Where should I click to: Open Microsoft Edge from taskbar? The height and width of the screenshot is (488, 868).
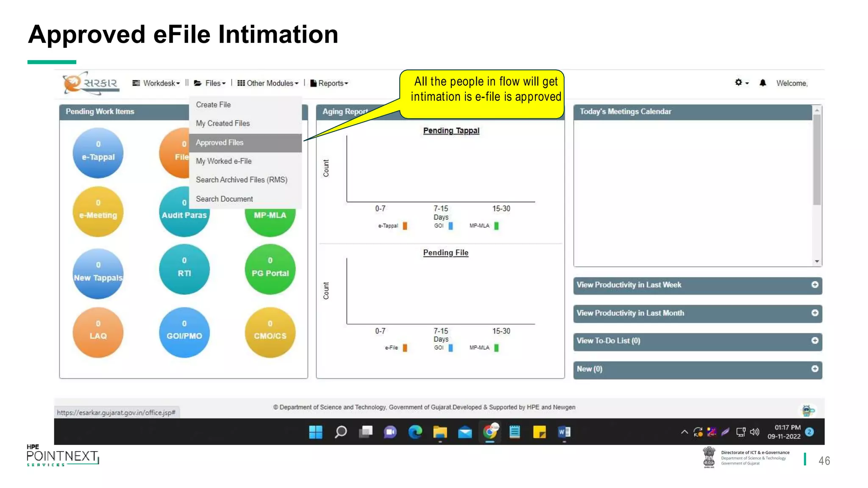click(x=415, y=432)
